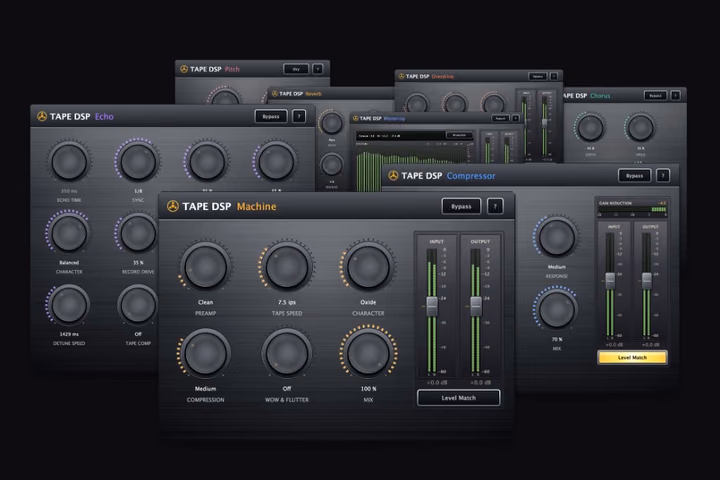This screenshot has height=480, width=720.
Task: Click the 'Medium' Compression value in Machine
Action: click(205, 389)
